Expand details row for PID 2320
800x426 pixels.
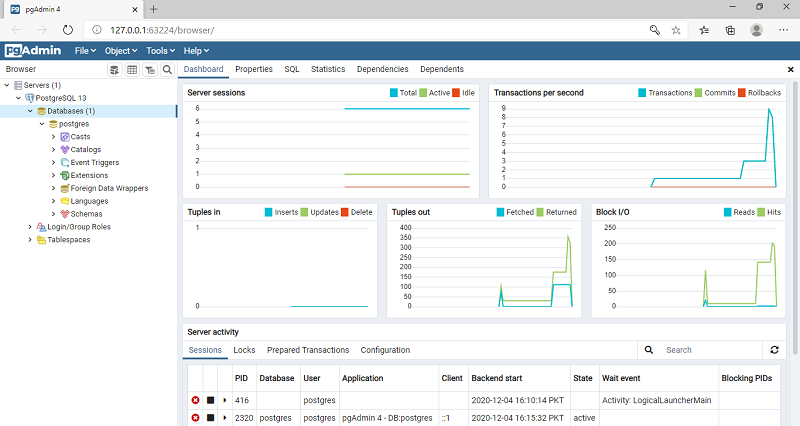coord(225,418)
